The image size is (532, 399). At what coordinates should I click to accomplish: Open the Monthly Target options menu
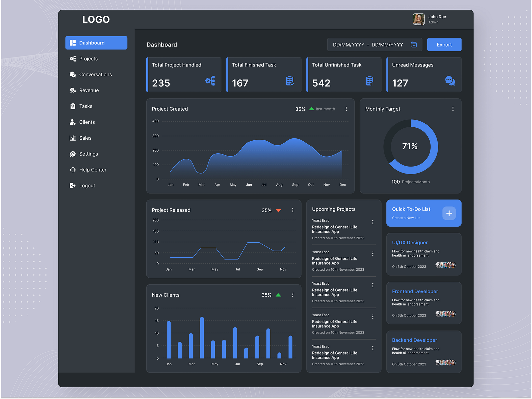click(453, 109)
